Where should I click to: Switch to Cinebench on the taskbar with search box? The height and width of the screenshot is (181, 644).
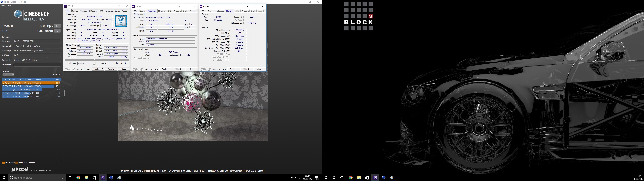(111, 178)
